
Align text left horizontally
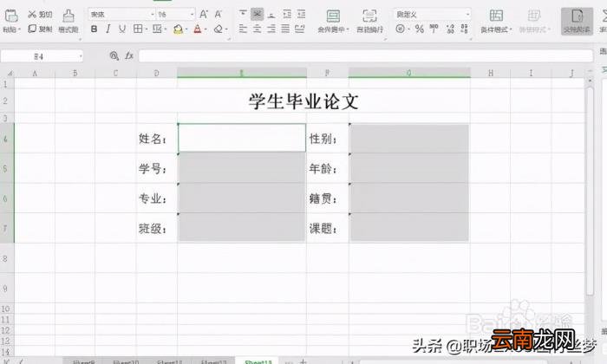click(243, 29)
